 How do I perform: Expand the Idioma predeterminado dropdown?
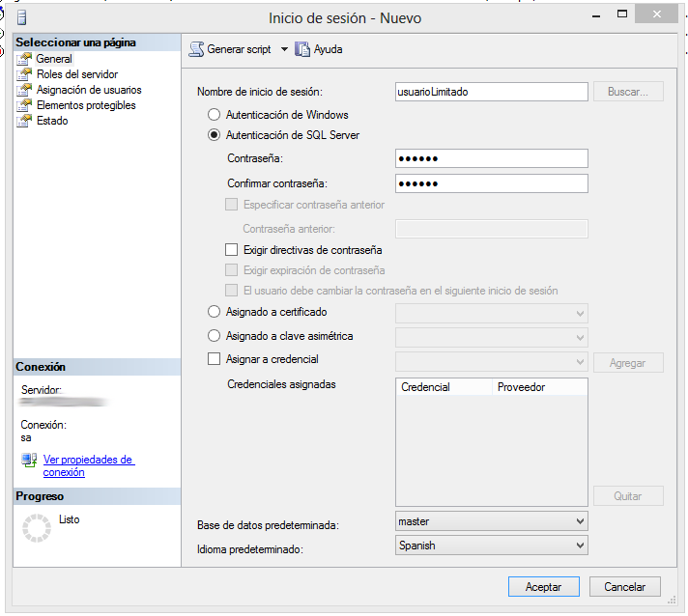pyautogui.click(x=580, y=546)
